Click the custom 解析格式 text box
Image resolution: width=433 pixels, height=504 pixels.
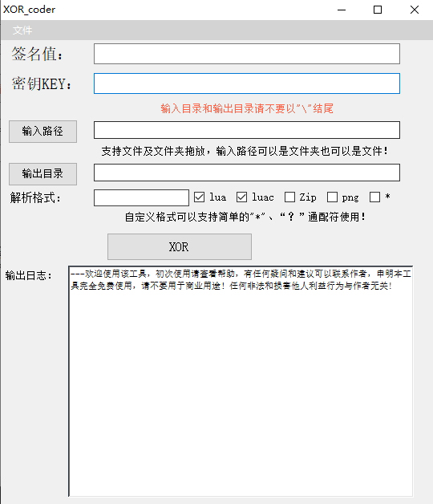click(x=141, y=197)
